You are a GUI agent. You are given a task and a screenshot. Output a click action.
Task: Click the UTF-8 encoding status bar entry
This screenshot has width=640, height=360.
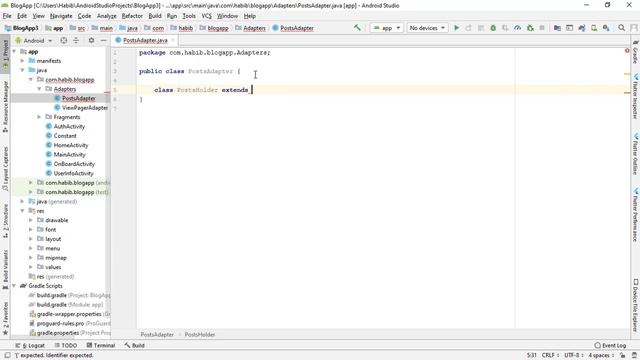pyautogui.click(x=573, y=355)
